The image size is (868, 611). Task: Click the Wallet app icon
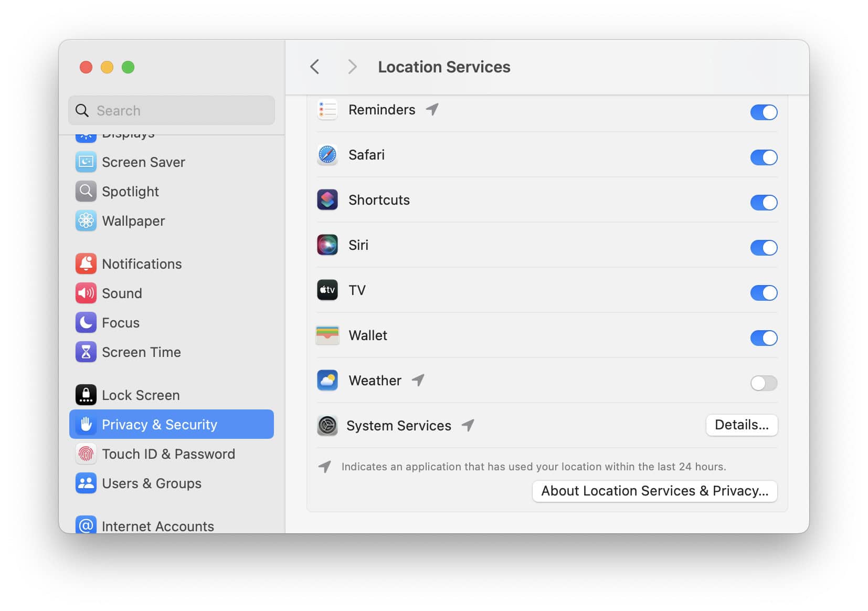[327, 335]
